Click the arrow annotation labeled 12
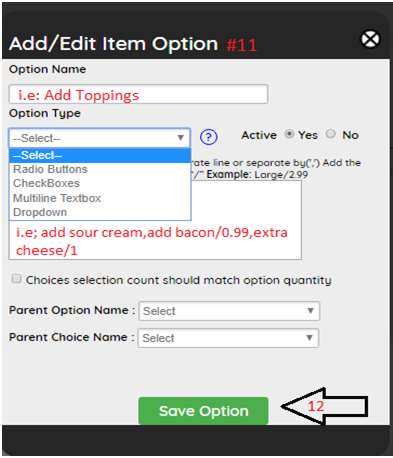393x458 pixels. [x=324, y=406]
